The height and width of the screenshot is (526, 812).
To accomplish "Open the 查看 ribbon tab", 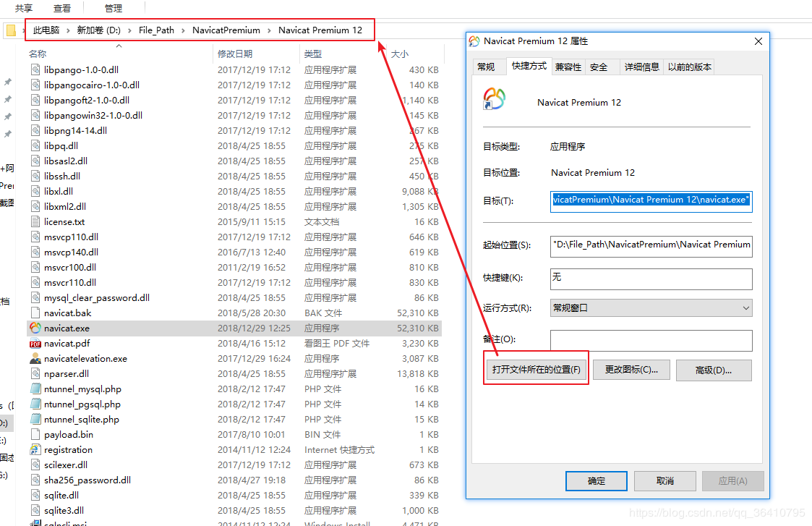I will [x=62, y=8].
